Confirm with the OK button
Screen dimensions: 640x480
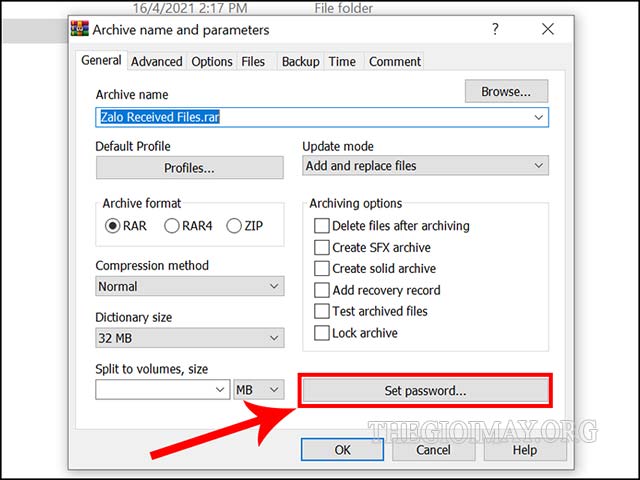point(342,450)
